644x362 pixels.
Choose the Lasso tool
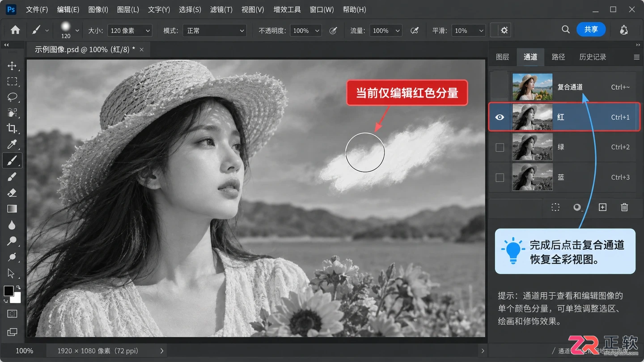pyautogui.click(x=12, y=97)
